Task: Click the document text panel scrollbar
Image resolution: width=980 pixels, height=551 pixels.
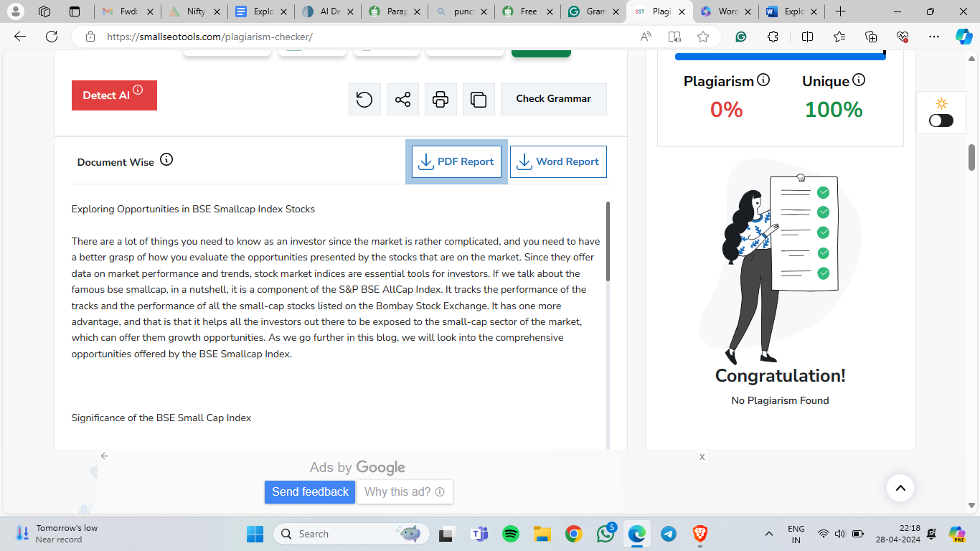Action: click(x=608, y=241)
